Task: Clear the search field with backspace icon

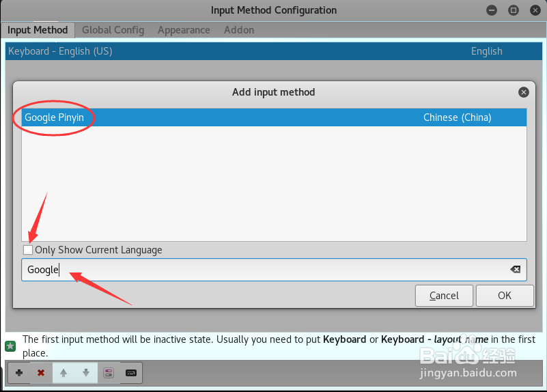Action: click(516, 269)
